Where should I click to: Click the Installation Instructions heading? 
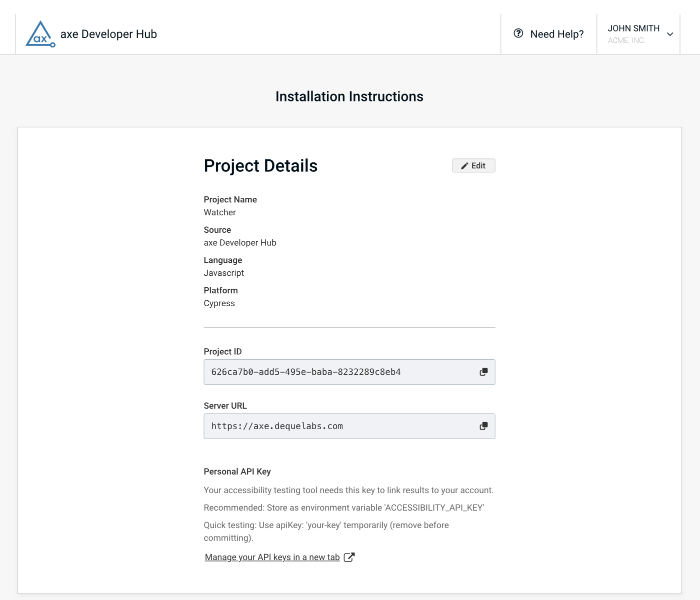tap(349, 96)
